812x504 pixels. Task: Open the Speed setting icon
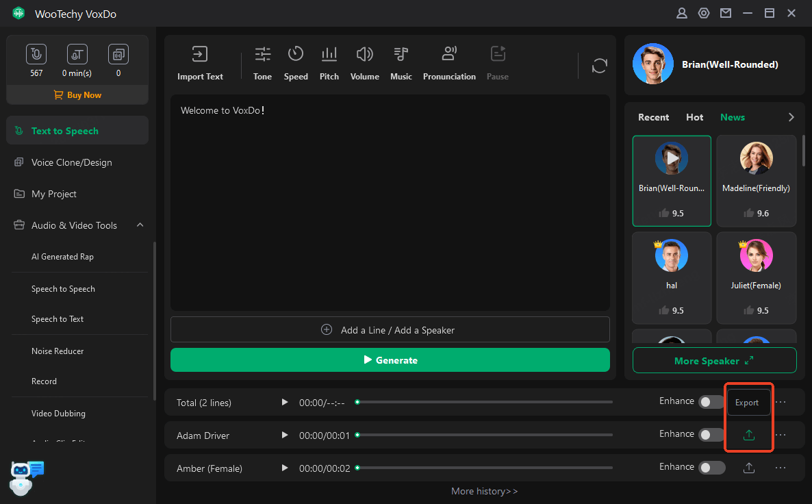(x=296, y=63)
